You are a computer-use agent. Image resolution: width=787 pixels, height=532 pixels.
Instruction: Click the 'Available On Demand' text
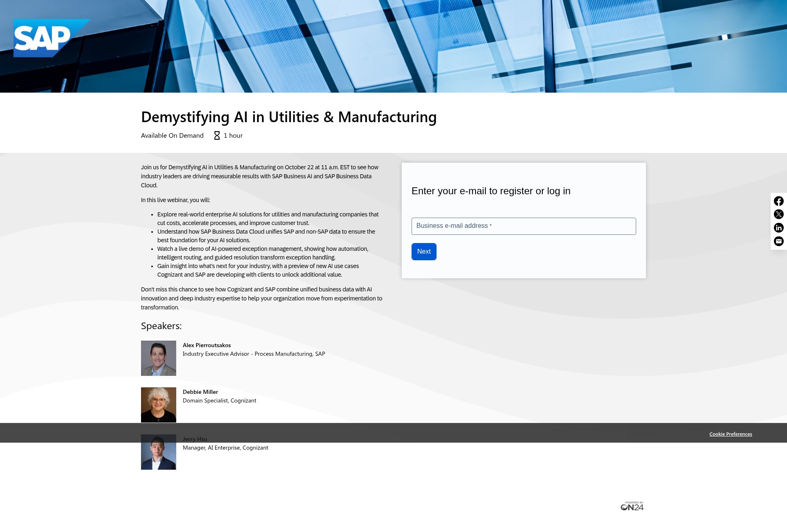[172, 136]
